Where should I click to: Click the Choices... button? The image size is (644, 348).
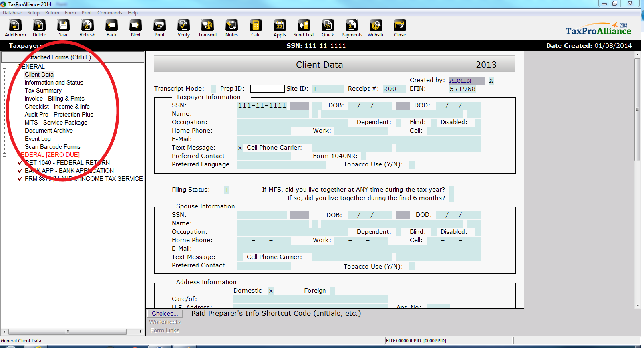165,314
